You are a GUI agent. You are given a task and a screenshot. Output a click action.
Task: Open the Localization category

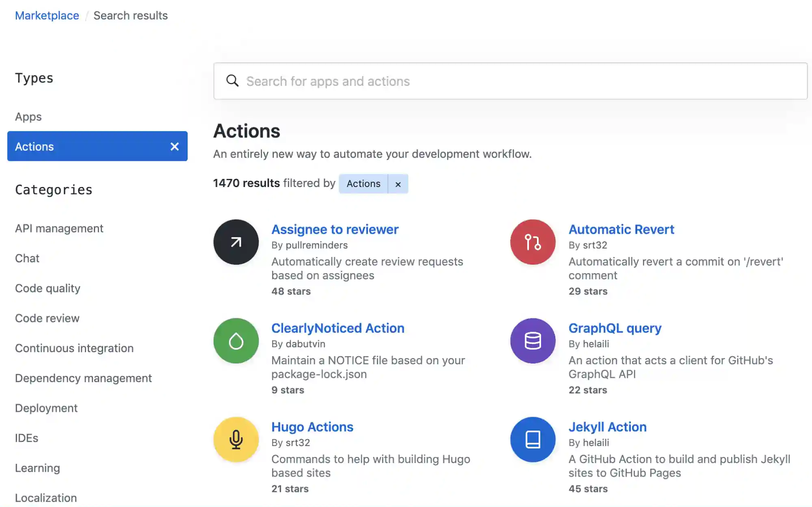[x=46, y=498]
